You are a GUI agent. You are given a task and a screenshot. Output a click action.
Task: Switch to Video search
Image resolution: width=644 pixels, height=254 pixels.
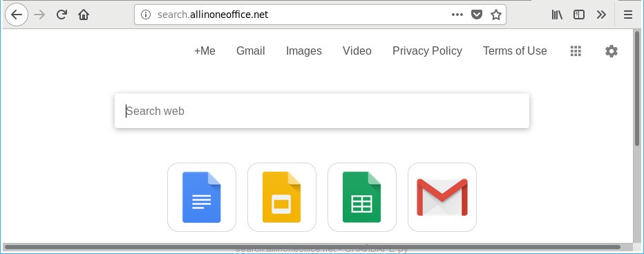point(357,51)
